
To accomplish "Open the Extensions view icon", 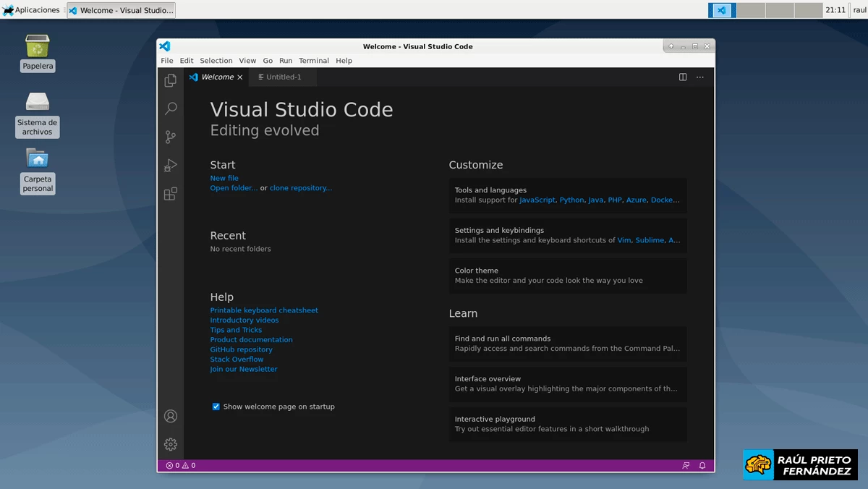I will (x=170, y=194).
